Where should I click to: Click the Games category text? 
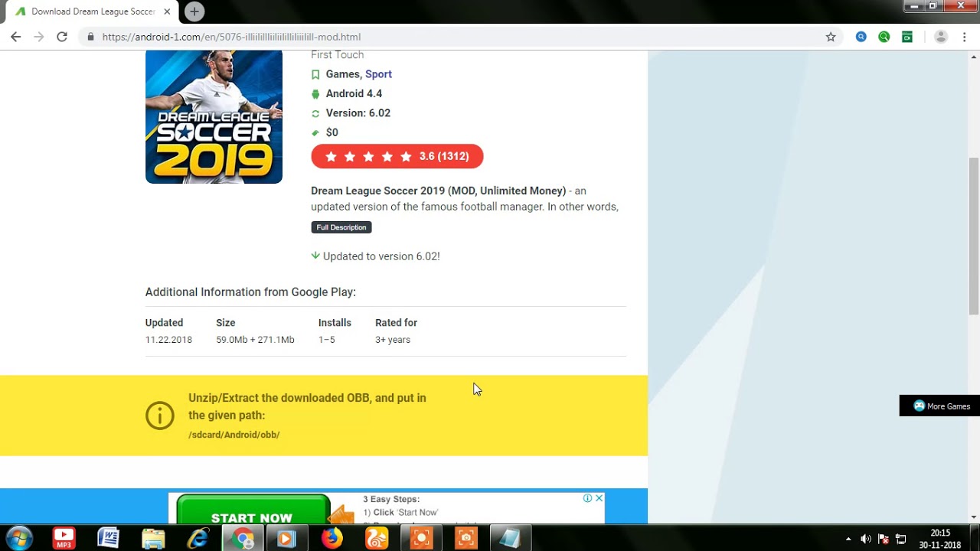tap(342, 74)
